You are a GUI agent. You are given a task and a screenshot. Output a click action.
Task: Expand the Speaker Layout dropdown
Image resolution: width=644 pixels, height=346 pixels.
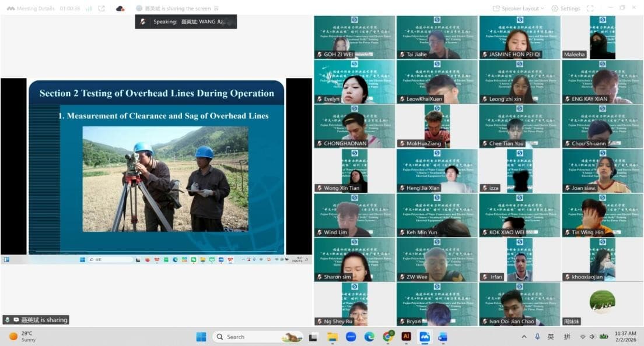pos(519,8)
